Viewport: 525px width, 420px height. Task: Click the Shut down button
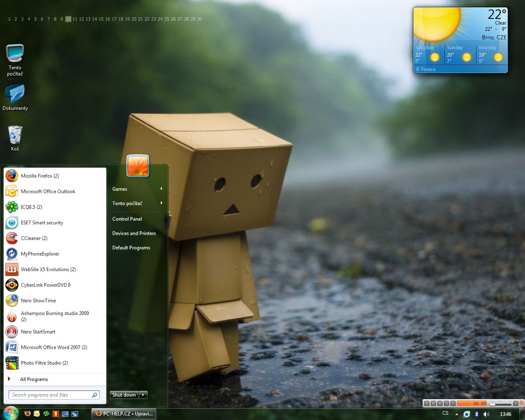[x=124, y=395]
